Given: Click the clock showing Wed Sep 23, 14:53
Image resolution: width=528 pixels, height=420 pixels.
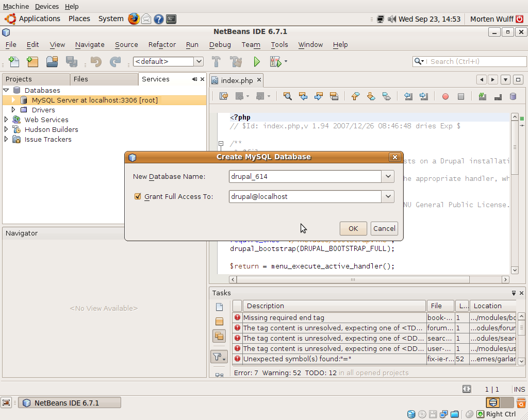Looking at the screenshot, I should pos(430,19).
